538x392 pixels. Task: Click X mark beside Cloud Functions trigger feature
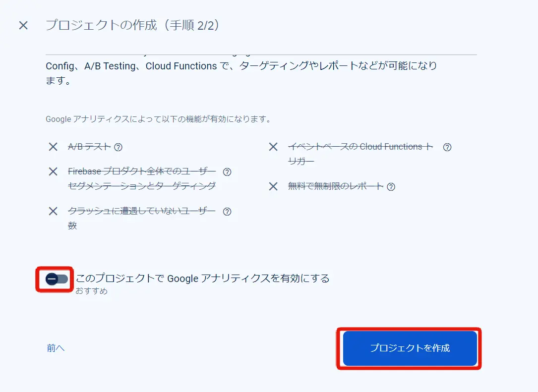(x=273, y=147)
